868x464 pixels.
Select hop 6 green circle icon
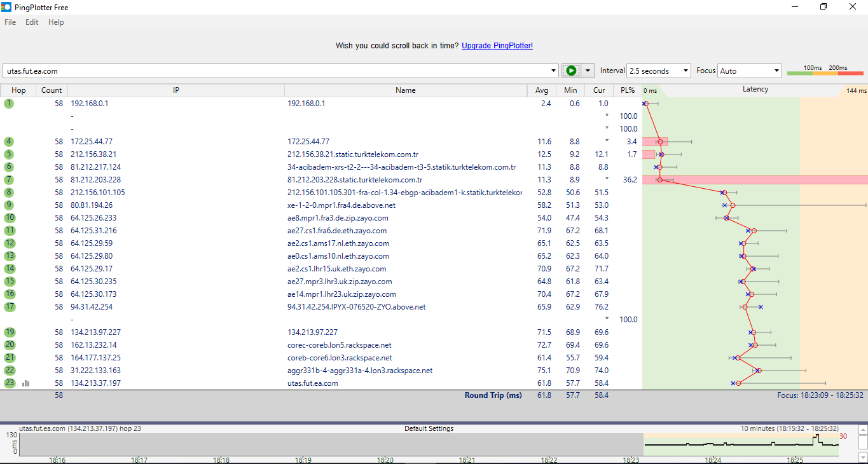9,167
